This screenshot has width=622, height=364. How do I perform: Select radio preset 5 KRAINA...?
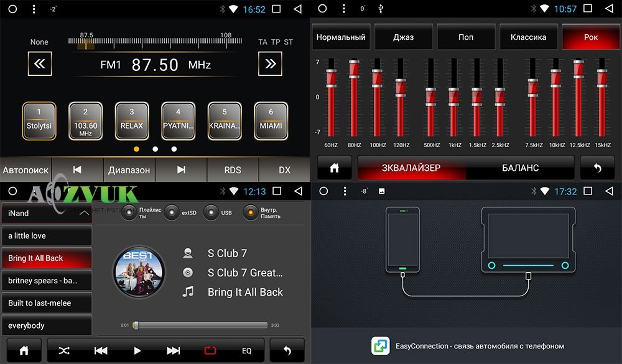pos(225,121)
